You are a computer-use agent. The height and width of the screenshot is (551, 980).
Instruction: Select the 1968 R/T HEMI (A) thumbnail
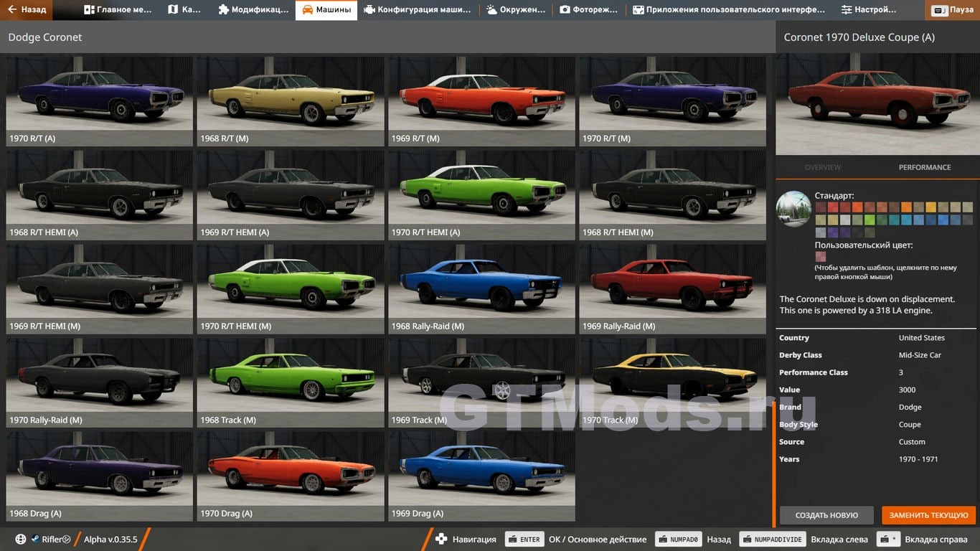100,195
